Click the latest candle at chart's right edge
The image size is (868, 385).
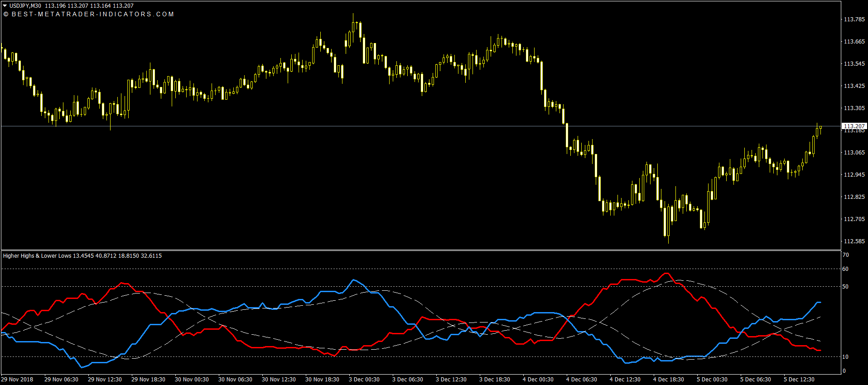pos(820,129)
